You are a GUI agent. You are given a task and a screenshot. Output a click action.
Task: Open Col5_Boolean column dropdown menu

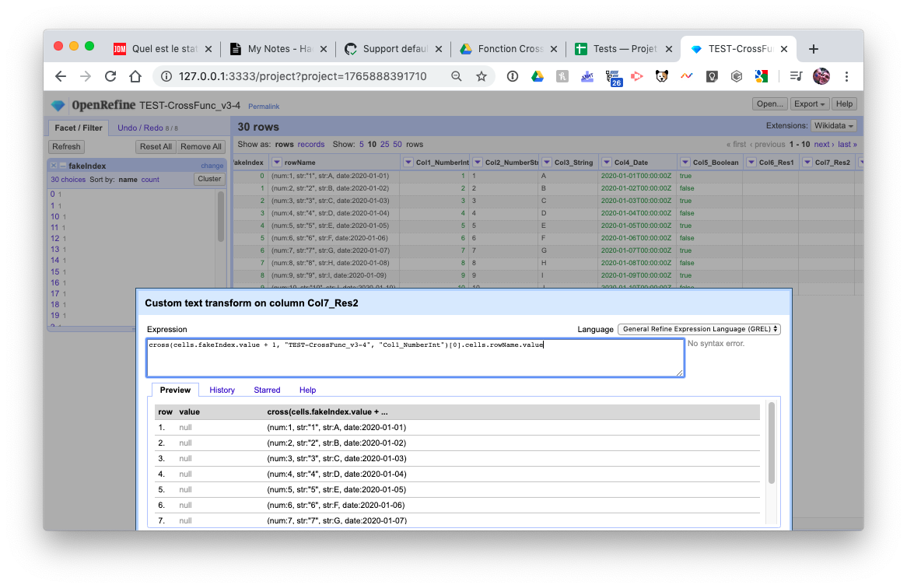pos(685,163)
